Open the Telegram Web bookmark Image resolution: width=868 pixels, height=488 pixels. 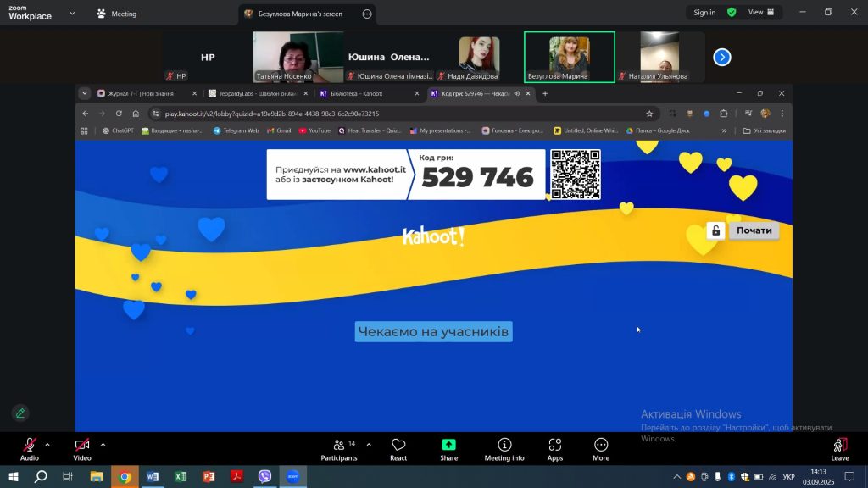coord(236,130)
